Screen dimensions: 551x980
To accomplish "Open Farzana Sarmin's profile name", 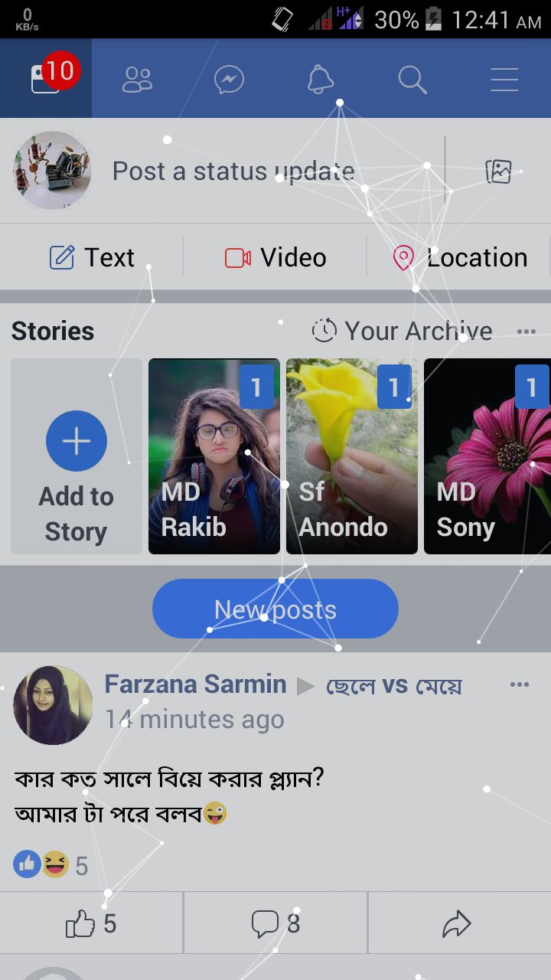I will tap(195, 684).
